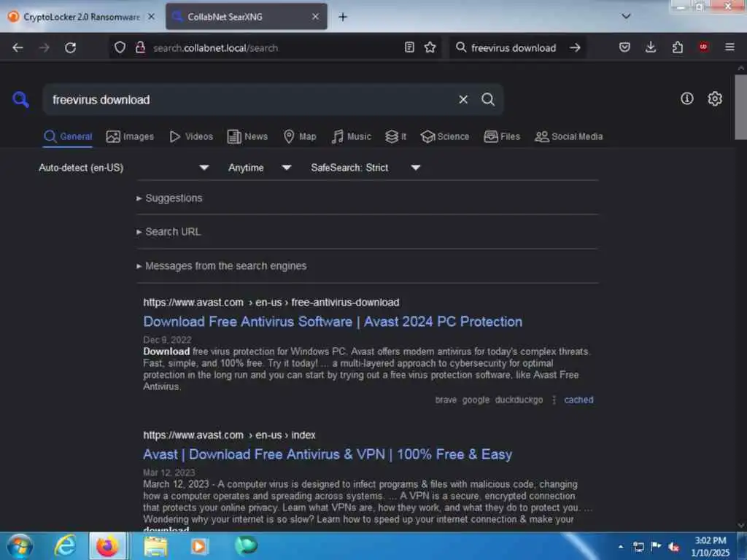
Task: Open the Firefox hamburger menu
Action: pos(729,47)
